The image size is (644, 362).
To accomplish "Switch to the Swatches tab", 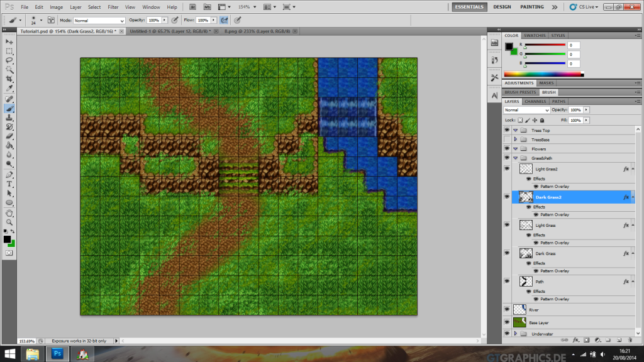I will pos(535,36).
